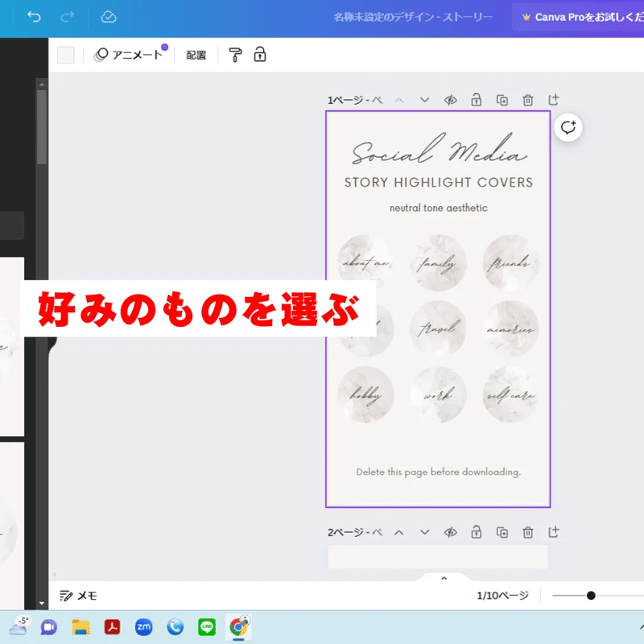Open the background color swatch

(66, 55)
